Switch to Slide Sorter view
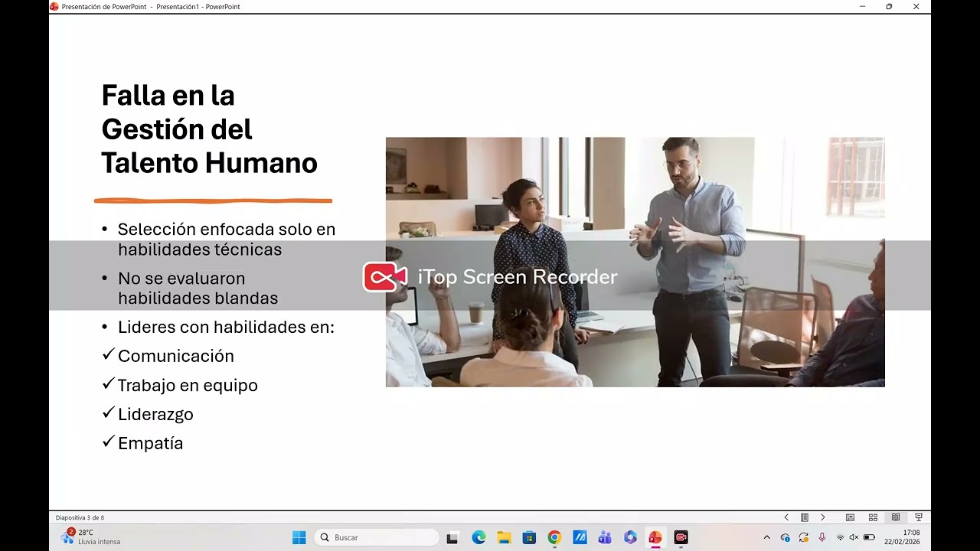The width and height of the screenshot is (980, 551). click(x=873, y=517)
